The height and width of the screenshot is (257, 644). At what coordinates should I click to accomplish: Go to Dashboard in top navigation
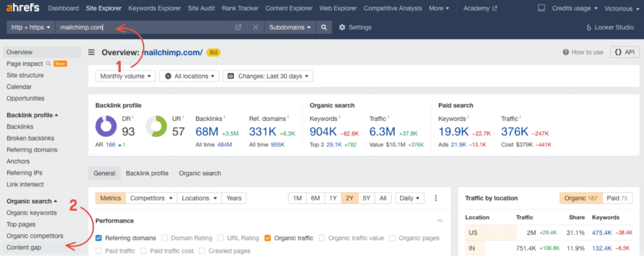tap(64, 8)
